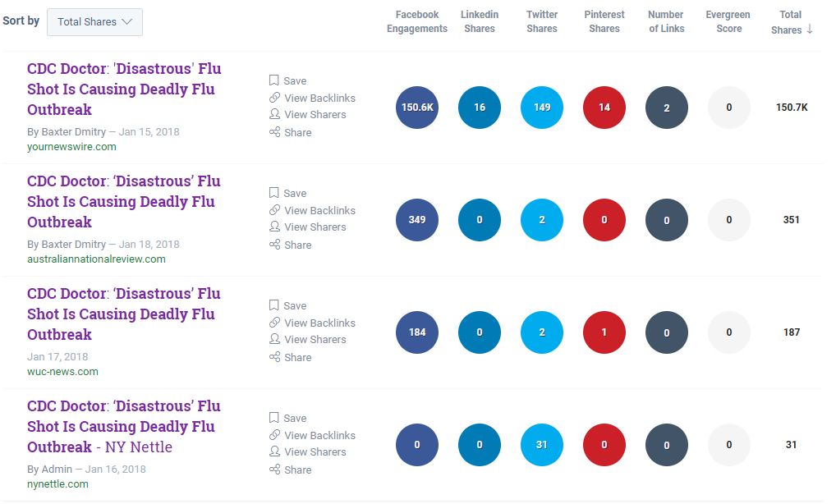Click the 150.6K Facebook engagements circle

[417, 108]
